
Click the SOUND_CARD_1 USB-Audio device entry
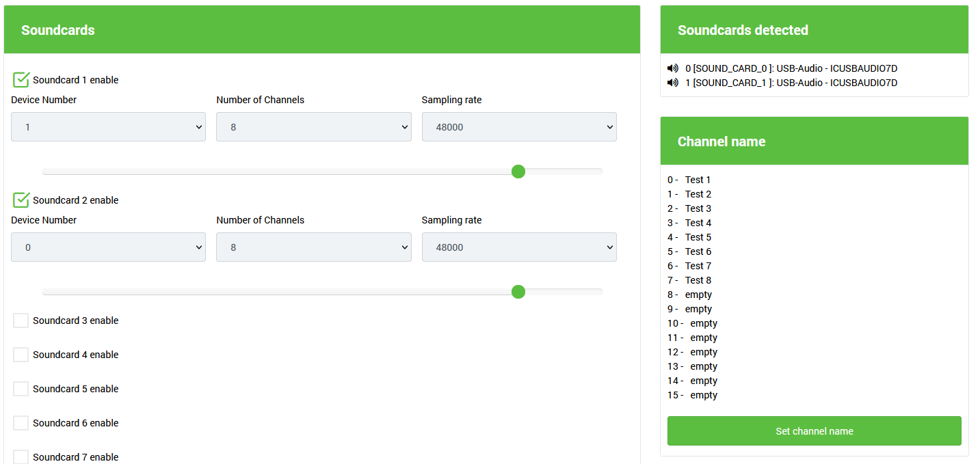tap(791, 83)
